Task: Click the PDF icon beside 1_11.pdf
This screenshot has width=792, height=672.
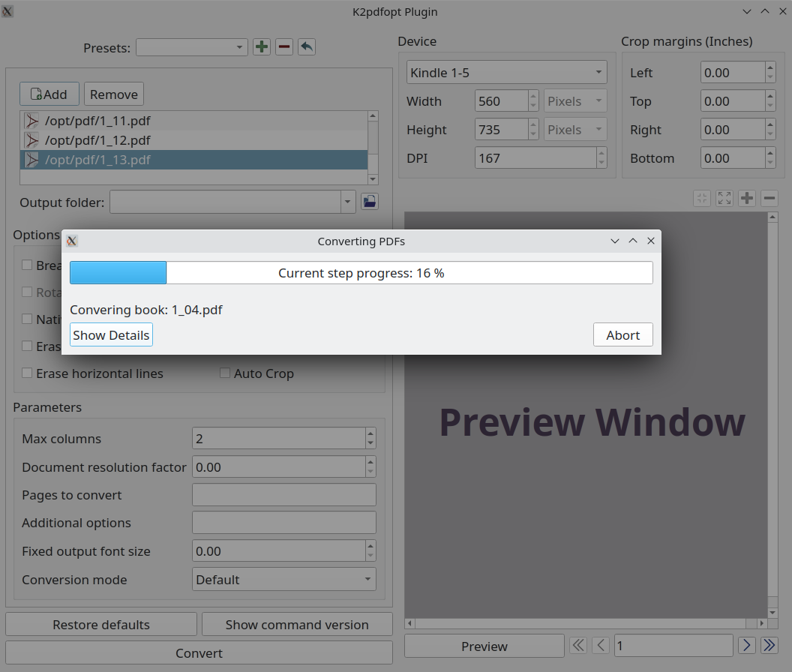Action: tap(31, 121)
